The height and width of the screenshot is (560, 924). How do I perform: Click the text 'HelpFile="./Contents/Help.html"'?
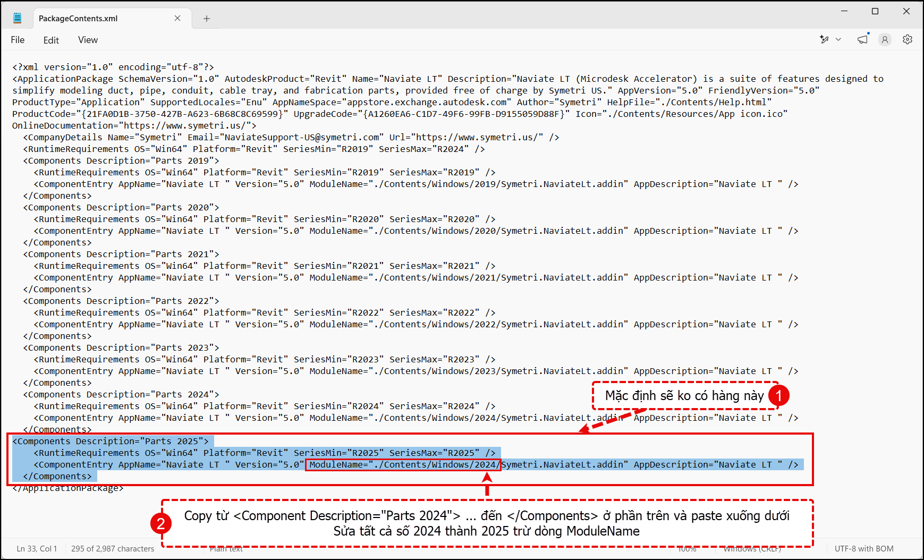point(690,102)
